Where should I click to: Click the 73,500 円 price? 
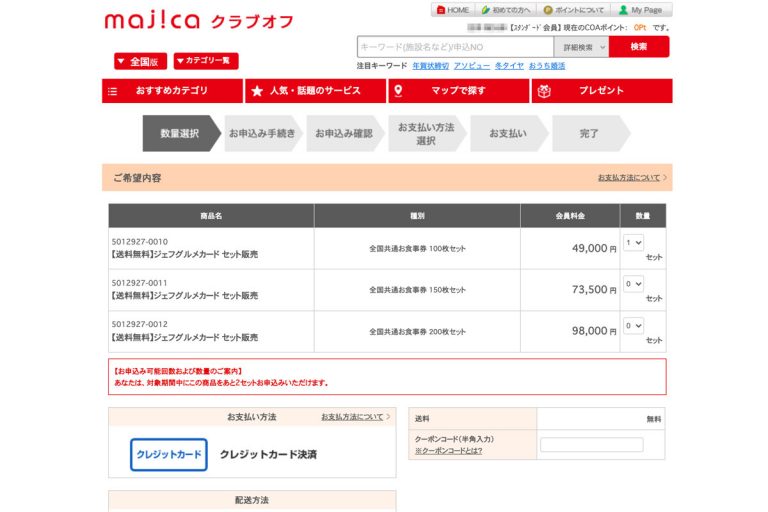pyautogui.click(x=594, y=290)
